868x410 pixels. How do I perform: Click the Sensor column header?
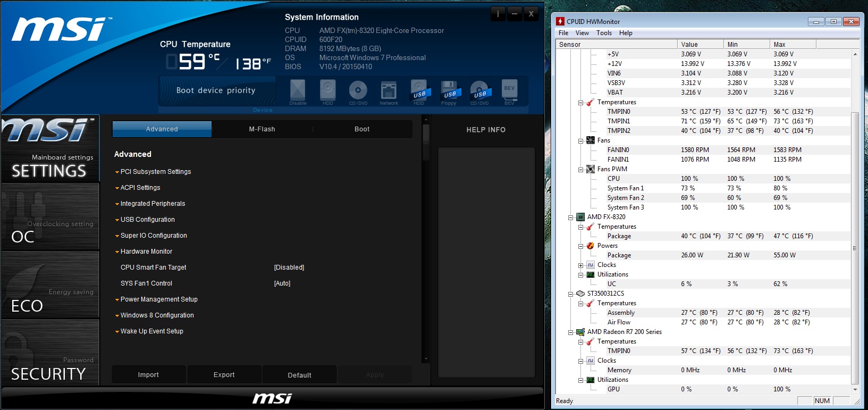[x=617, y=44]
